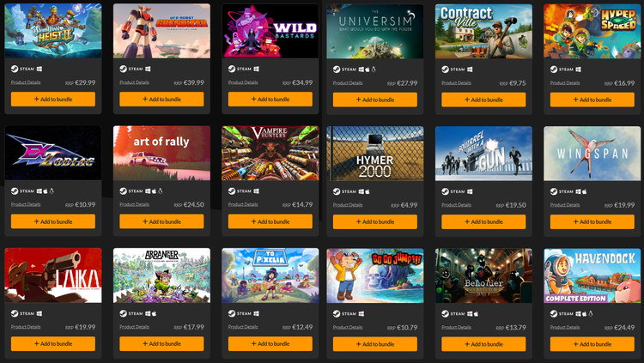Click the Steam icon under SteamWorld Heist II
The height and width of the screenshot is (363, 644).
(15, 69)
